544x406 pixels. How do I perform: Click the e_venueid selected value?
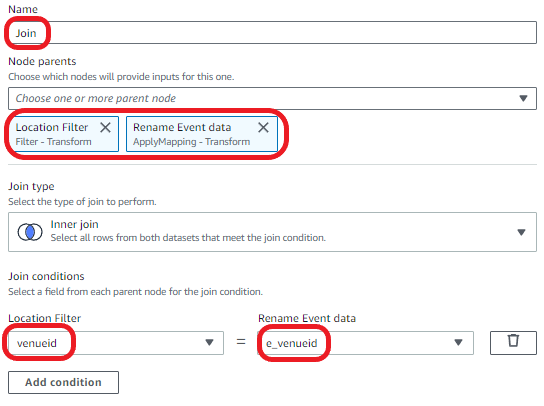click(x=292, y=343)
